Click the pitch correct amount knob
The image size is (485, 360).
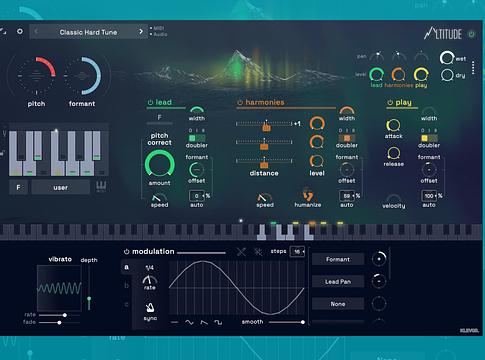159,164
